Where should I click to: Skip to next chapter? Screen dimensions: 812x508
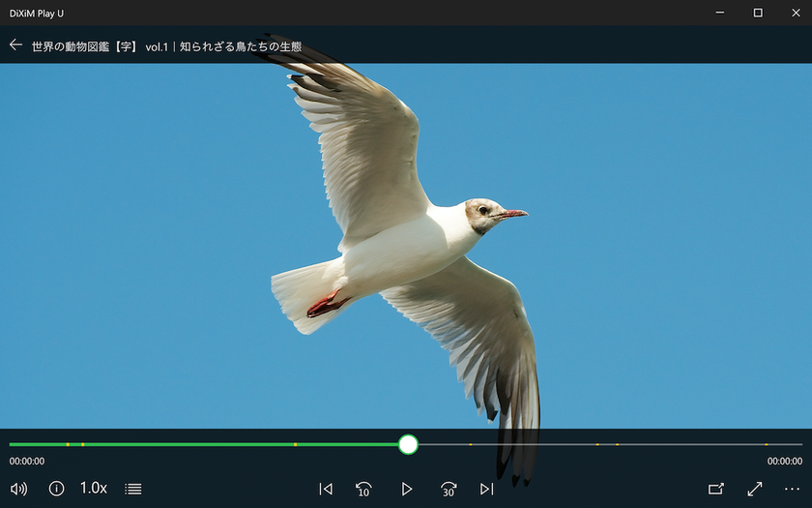pyautogui.click(x=486, y=489)
